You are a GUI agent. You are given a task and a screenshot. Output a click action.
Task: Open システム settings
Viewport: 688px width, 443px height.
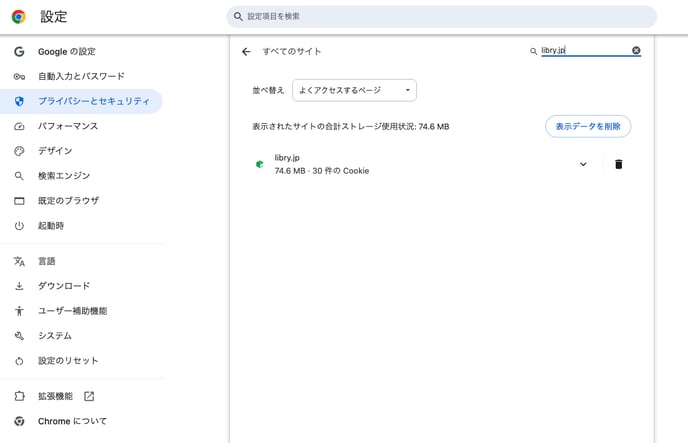[55, 336]
